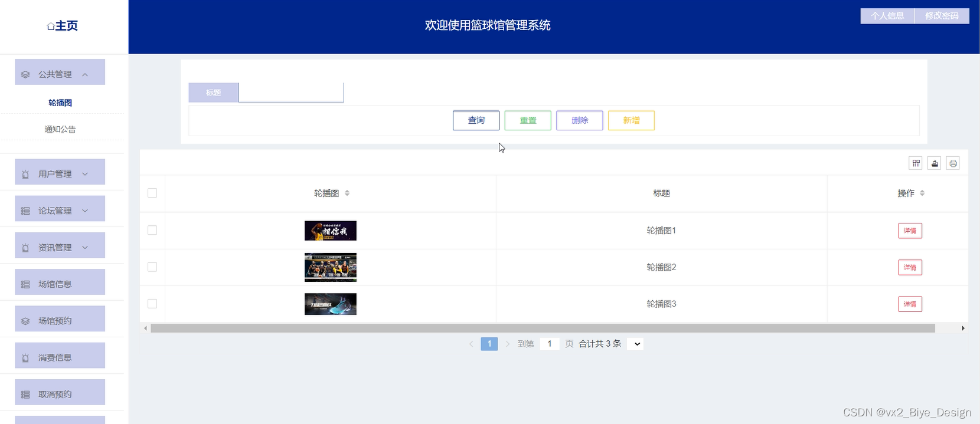Click the go-to page number input
Image resolution: width=980 pixels, height=424 pixels.
tap(550, 344)
